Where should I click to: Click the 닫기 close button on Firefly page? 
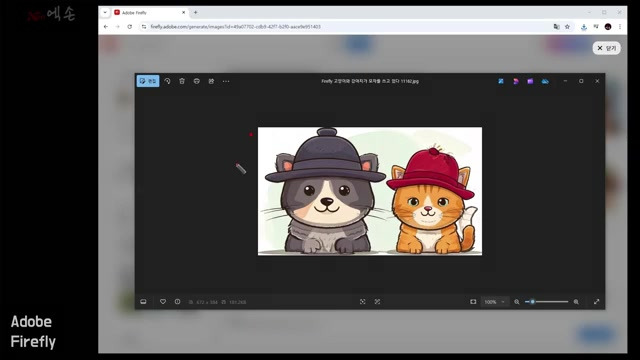(607, 48)
